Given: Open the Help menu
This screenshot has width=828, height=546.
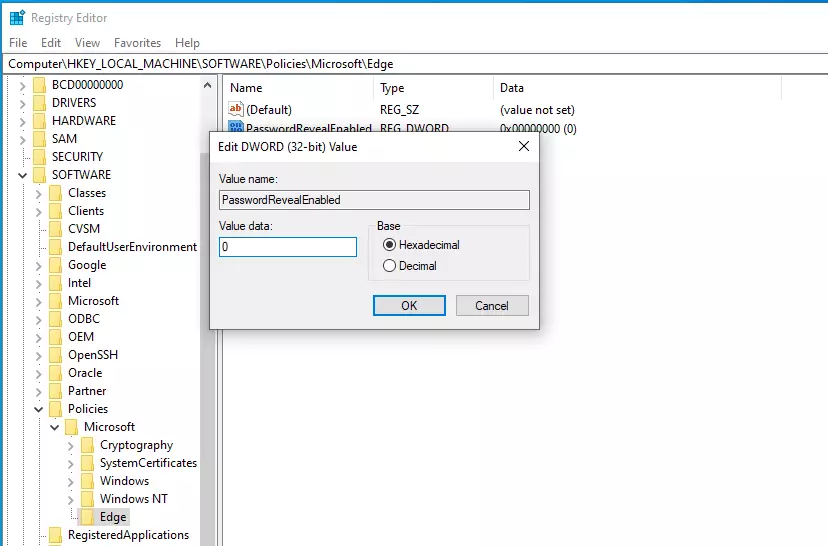Looking at the screenshot, I should pos(187,43).
